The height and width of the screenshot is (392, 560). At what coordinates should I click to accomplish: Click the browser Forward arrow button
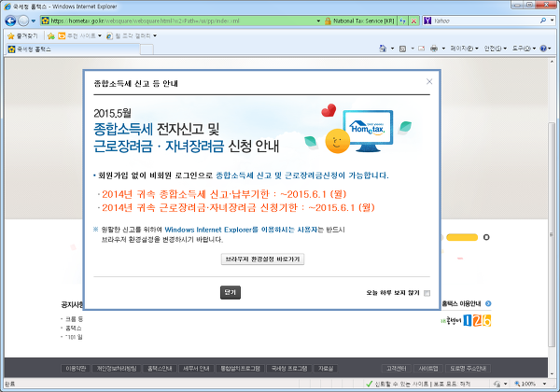[23, 21]
